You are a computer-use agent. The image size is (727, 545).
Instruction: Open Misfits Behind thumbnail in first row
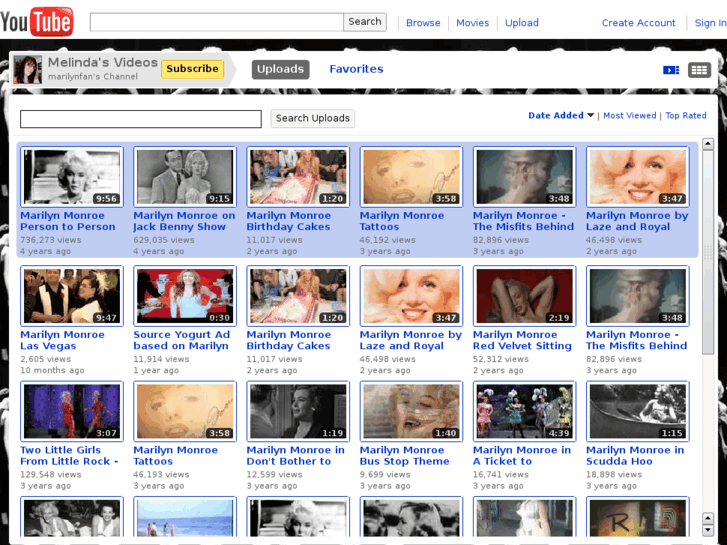pyautogui.click(x=524, y=176)
